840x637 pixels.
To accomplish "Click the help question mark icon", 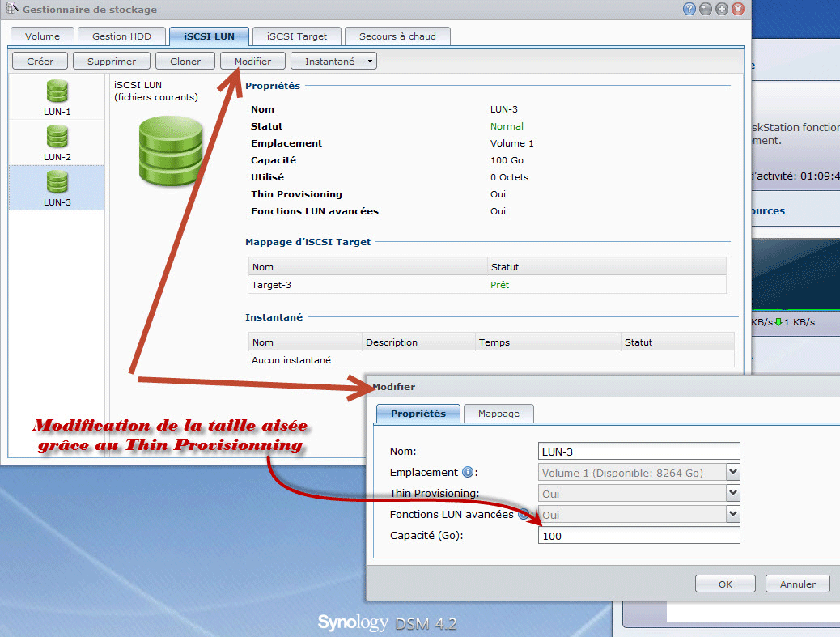I will coord(689,10).
